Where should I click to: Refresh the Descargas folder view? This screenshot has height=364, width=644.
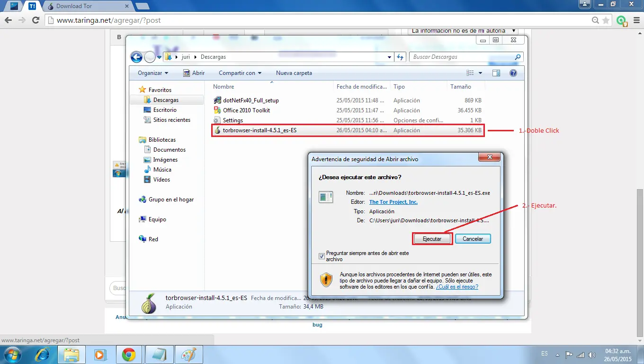[400, 57]
